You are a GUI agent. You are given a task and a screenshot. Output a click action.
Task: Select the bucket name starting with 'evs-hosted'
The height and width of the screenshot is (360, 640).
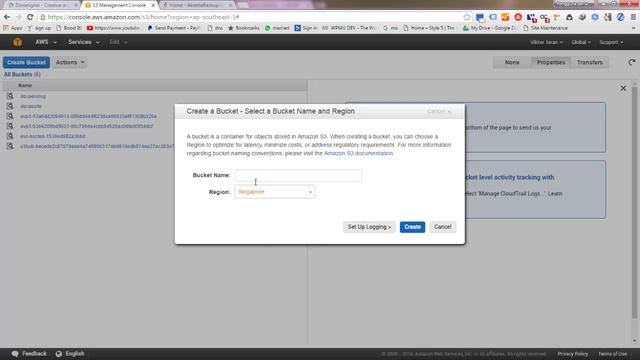(x=53, y=136)
